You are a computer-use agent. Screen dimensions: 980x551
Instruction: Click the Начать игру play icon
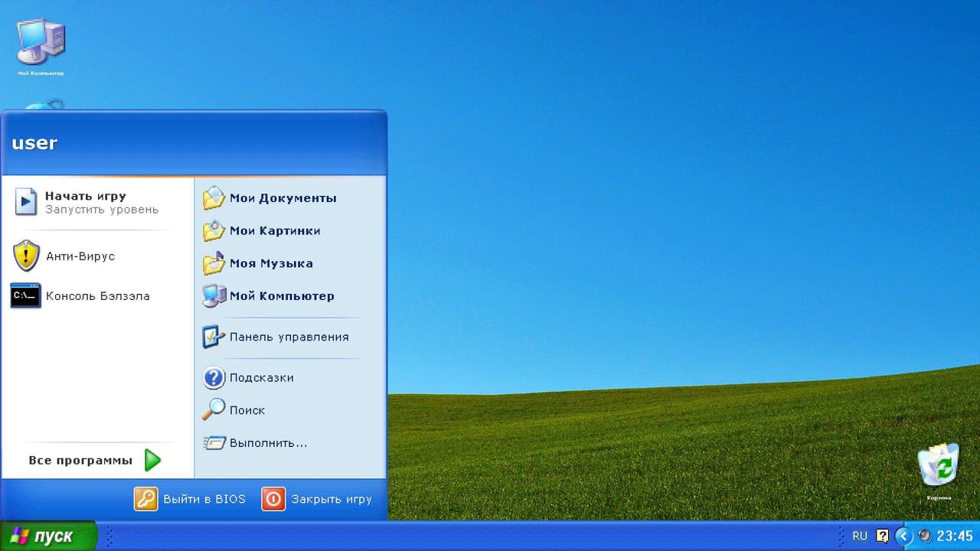coord(26,202)
